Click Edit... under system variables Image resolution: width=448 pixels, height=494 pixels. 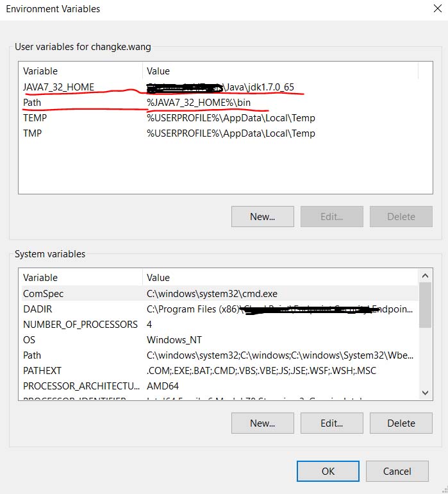tap(332, 423)
